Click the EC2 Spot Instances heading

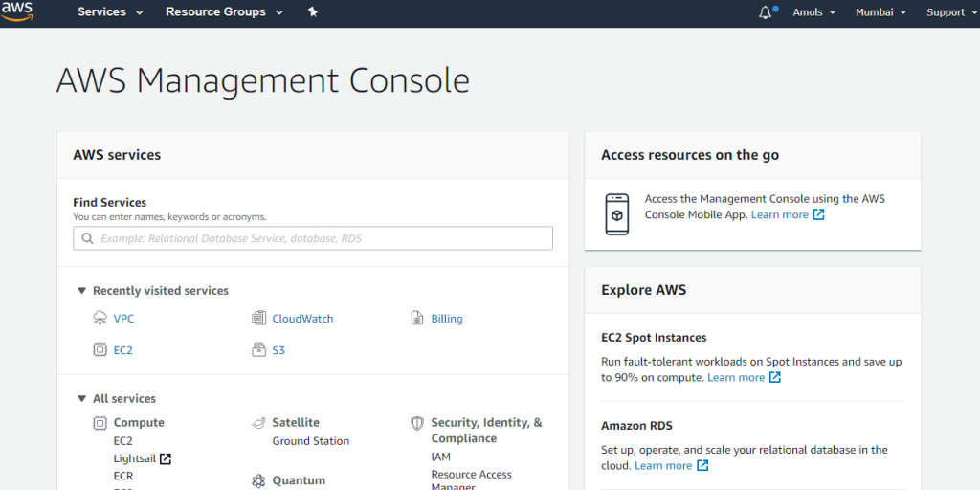654,338
